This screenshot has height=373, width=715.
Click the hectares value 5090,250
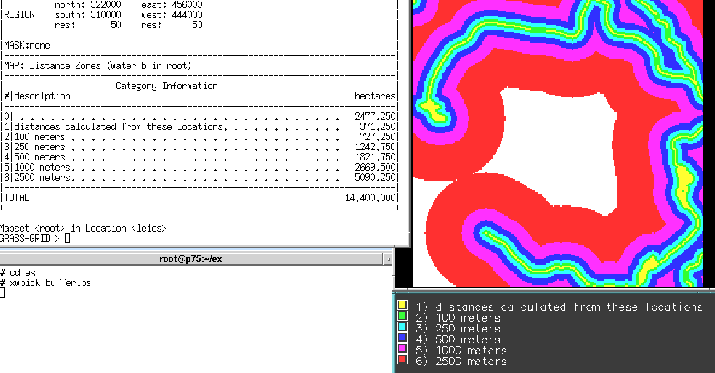tap(374, 177)
